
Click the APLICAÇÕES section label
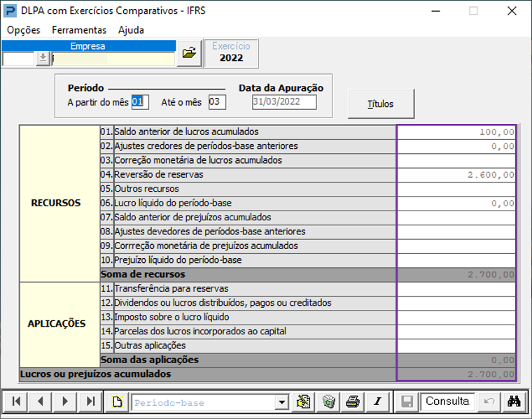(57, 324)
